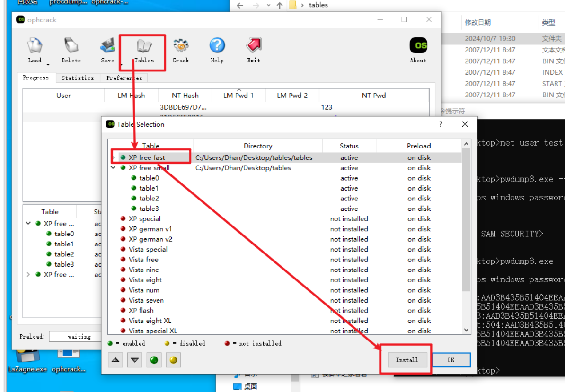Select the XP free fast table row
The height and width of the screenshot is (392, 565).
(x=285, y=157)
